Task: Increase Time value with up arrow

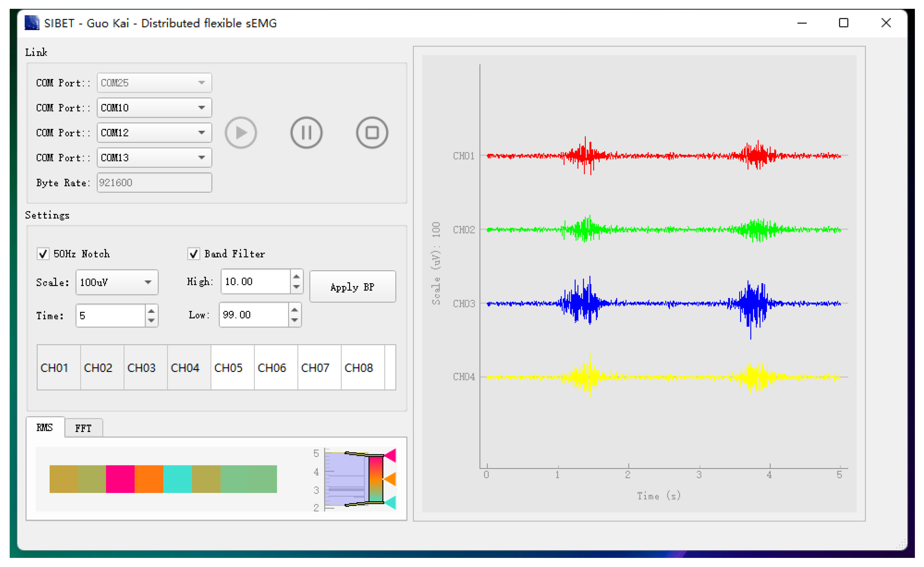Action: (151, 310)
